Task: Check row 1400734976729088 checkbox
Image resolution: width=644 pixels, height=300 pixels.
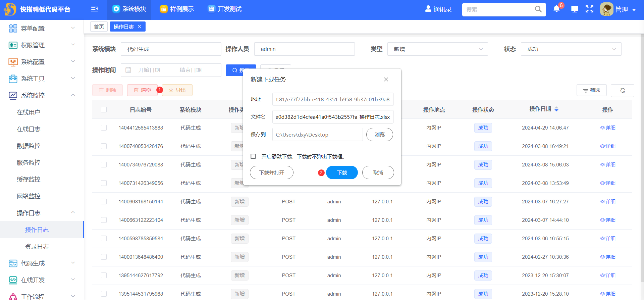Action: tap(104, 165)
